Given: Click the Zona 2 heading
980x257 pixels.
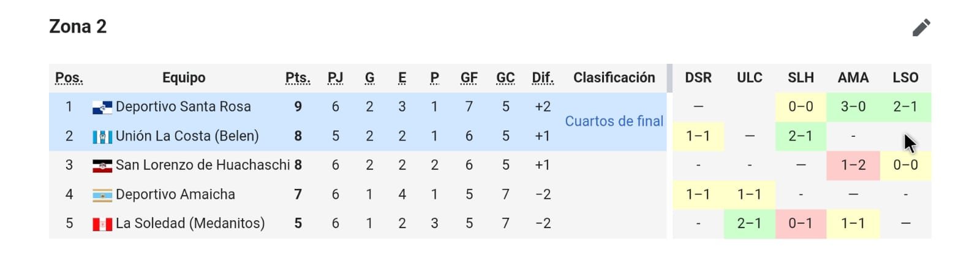Looking at the screenshot, I should point(78,26).
